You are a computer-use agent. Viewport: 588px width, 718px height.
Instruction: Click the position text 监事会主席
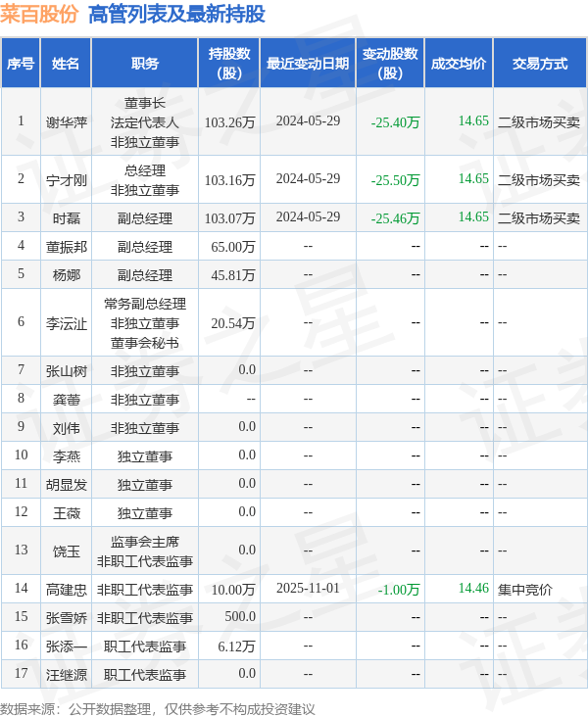145,542
